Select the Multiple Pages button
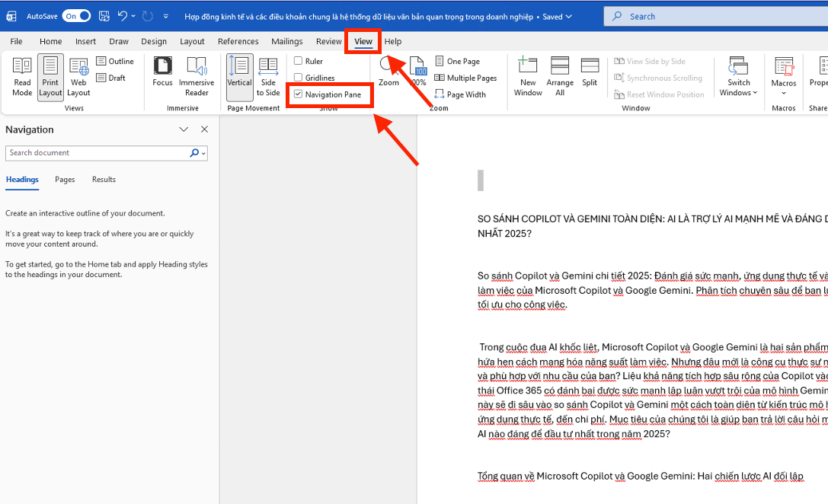This screenshot has width=828, height=504. [466, 78]
